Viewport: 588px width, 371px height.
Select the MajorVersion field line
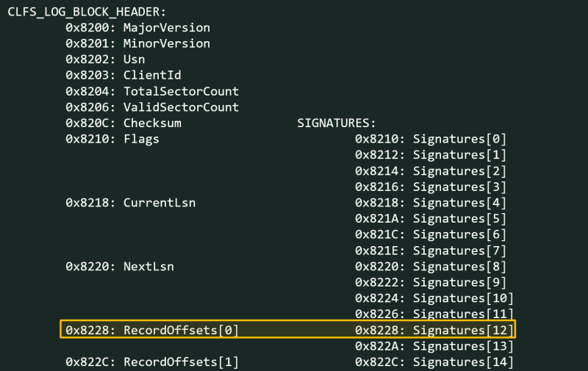pyautogui.click(x=137, y=28)
